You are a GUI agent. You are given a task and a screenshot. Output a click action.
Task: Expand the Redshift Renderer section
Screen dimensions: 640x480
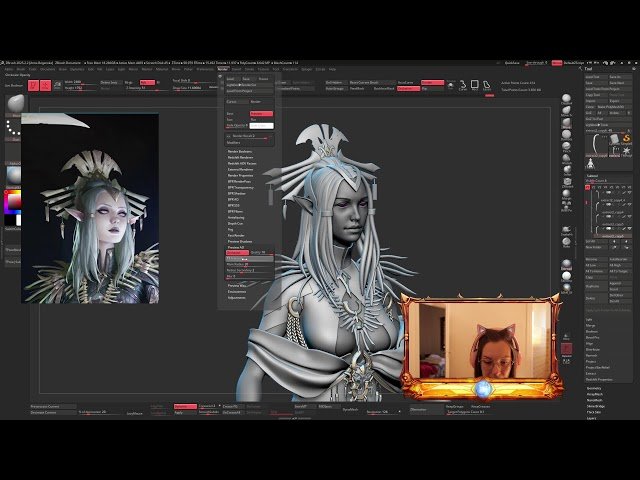click(x=240, y=158)
